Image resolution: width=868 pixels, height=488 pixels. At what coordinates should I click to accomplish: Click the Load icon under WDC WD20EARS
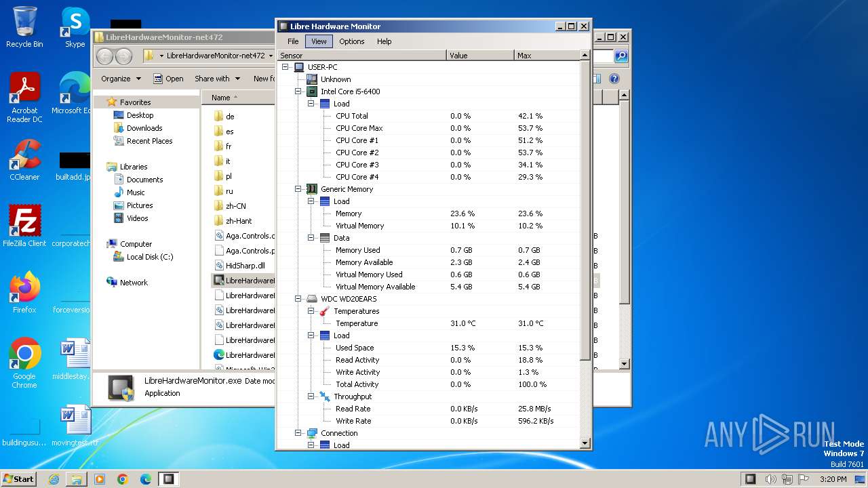click(x=324, y=335)
